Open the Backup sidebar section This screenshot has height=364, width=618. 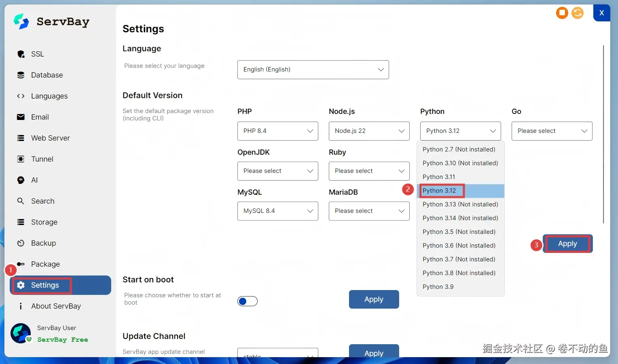point(60,243)
